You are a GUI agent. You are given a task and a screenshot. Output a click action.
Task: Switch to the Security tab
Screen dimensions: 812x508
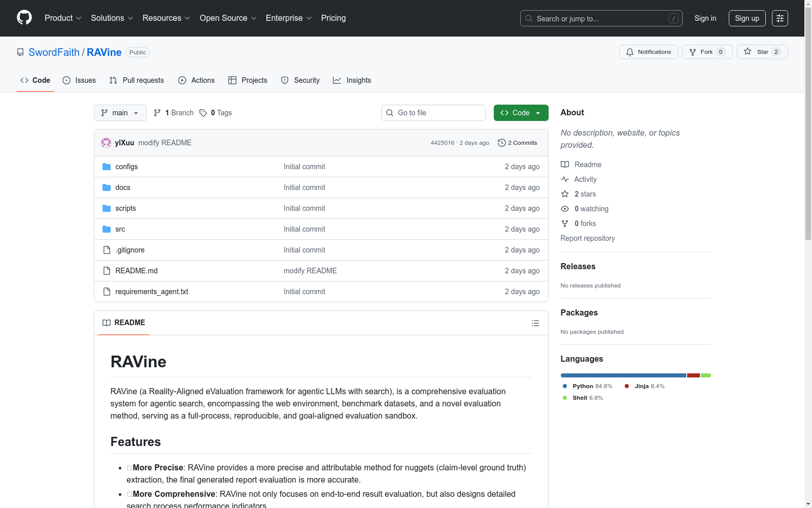click(x=300, y=80)
